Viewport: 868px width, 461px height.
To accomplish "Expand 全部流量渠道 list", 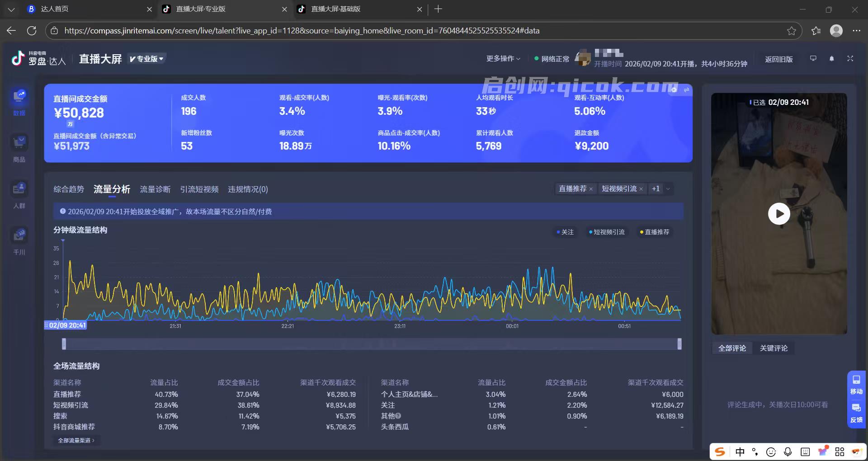I will pos(76,440).
